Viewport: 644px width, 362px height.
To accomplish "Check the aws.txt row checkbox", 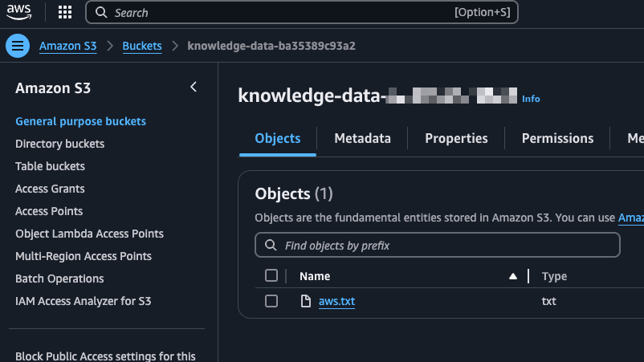I will pyautogui.click(x=271, y=301).
